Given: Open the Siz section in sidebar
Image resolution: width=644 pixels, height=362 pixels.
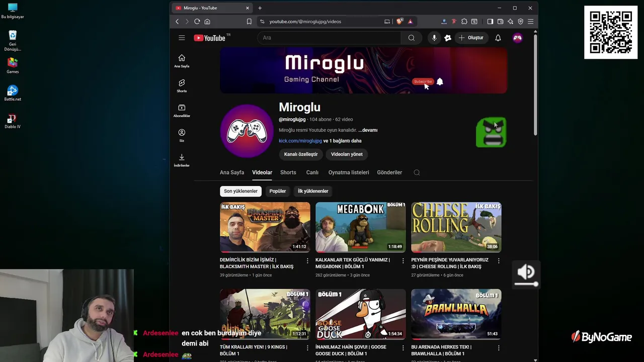Looking at the screenshot, I should point(182,135).
